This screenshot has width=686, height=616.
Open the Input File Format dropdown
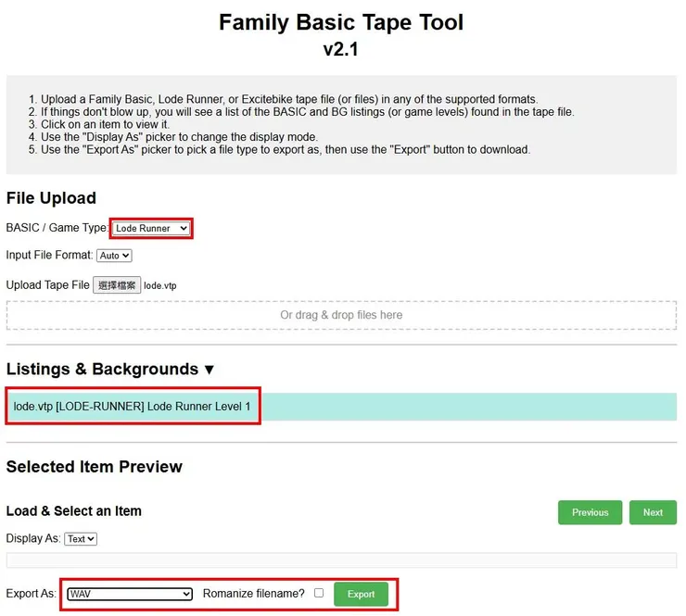pyautogui.click(x=115, y=256)
